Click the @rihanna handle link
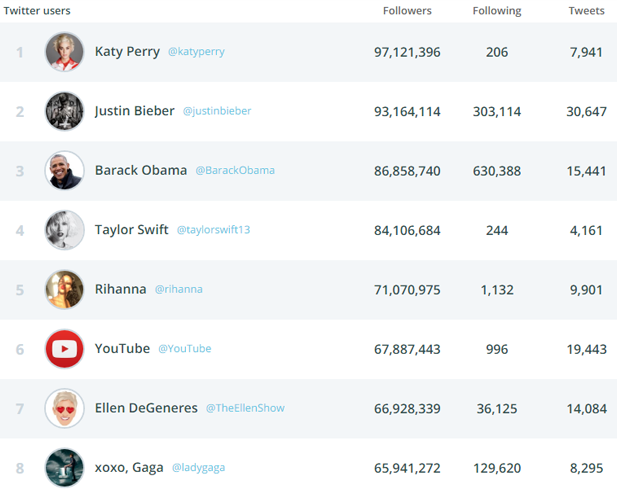This screenshot has height=489, width=617. pos(179,290)
